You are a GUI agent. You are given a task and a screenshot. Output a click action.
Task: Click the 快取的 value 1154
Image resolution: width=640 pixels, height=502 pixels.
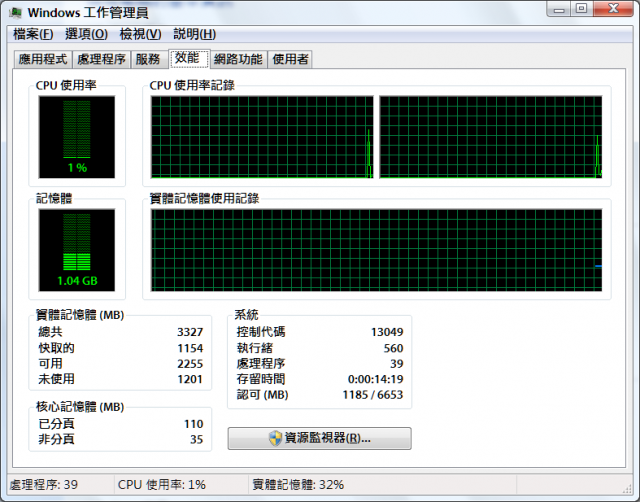point(190,348)
